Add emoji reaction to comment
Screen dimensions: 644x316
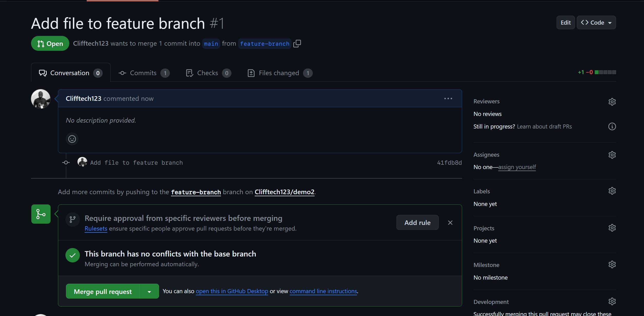[72, 139]
